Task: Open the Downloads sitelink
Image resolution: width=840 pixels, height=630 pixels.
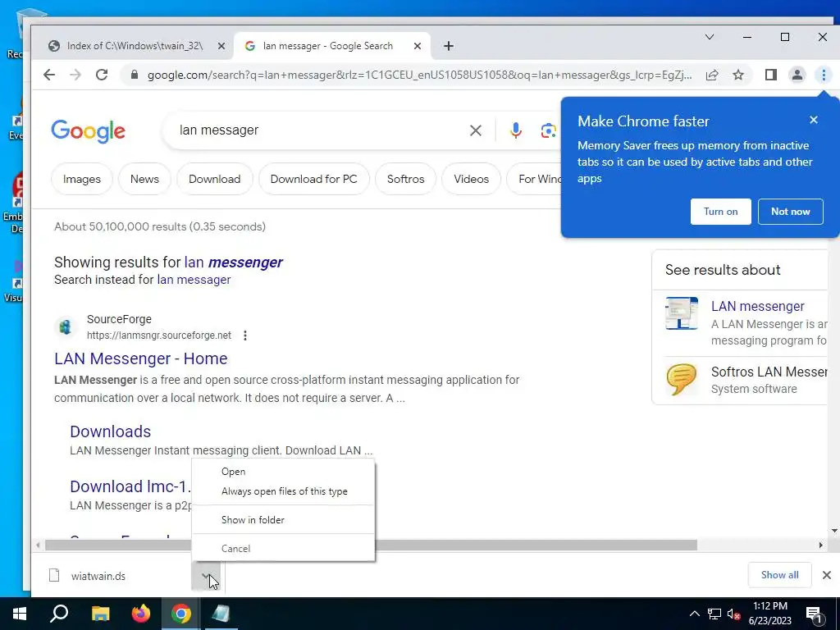Action: click(x=111, y=431)
